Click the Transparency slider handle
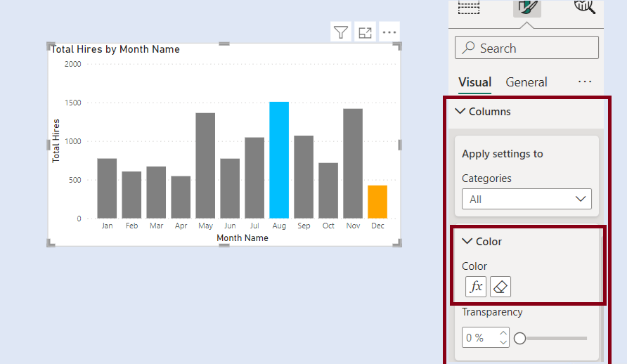Image resolution: width=627 pixels, height=364 pixels. (520, 338)
